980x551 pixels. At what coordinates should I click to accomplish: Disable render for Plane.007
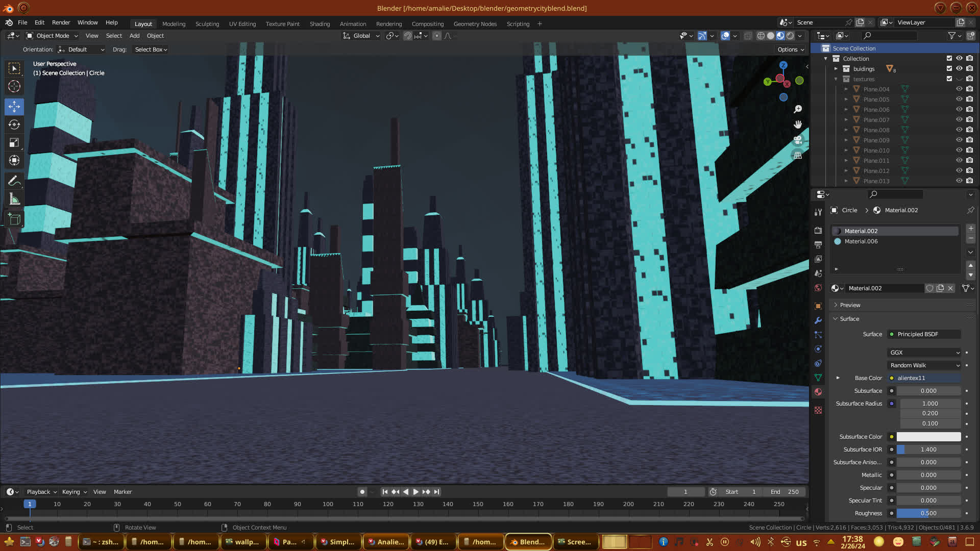[969, 119]
